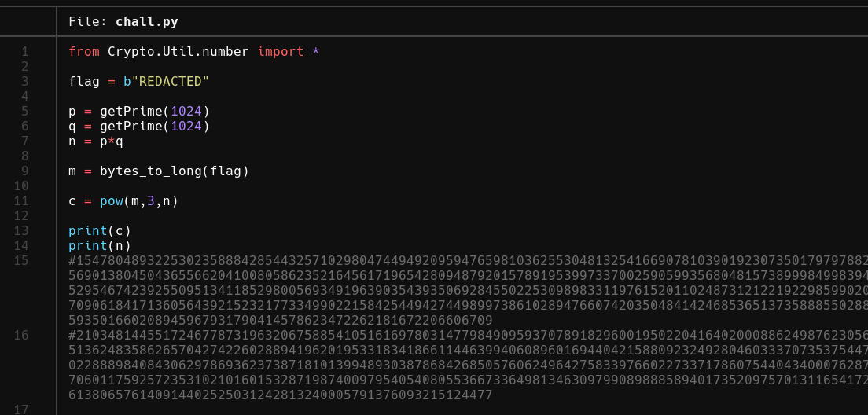Click line number 1 in gutter
Screen dimensions: 868x415
pos(25,51)
